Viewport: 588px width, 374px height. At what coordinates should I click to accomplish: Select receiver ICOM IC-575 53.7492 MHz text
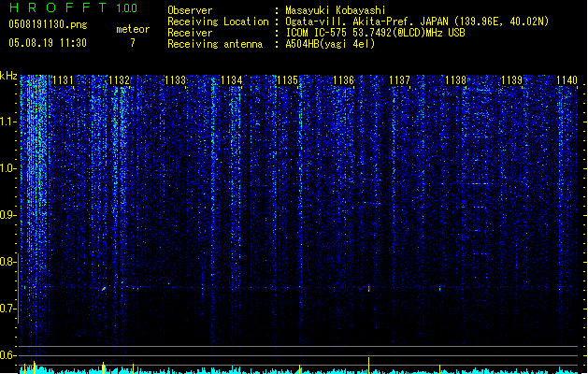point(375,33)
